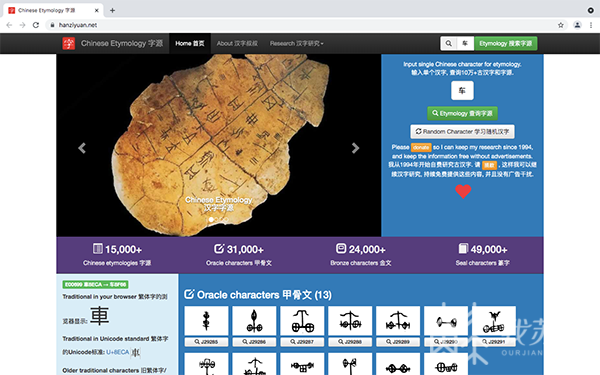The width and height of the screenshot is (600, 375).
Task: Click the Bronze characters 金文 label
Action: pyautogui.click(x=361, y=263)
